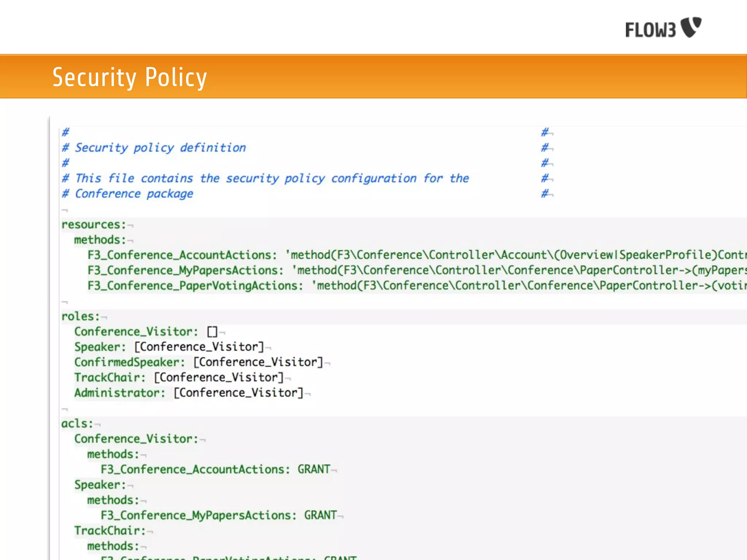
Task: Click the 'roles:' key
Action: [x=80, y=316]
